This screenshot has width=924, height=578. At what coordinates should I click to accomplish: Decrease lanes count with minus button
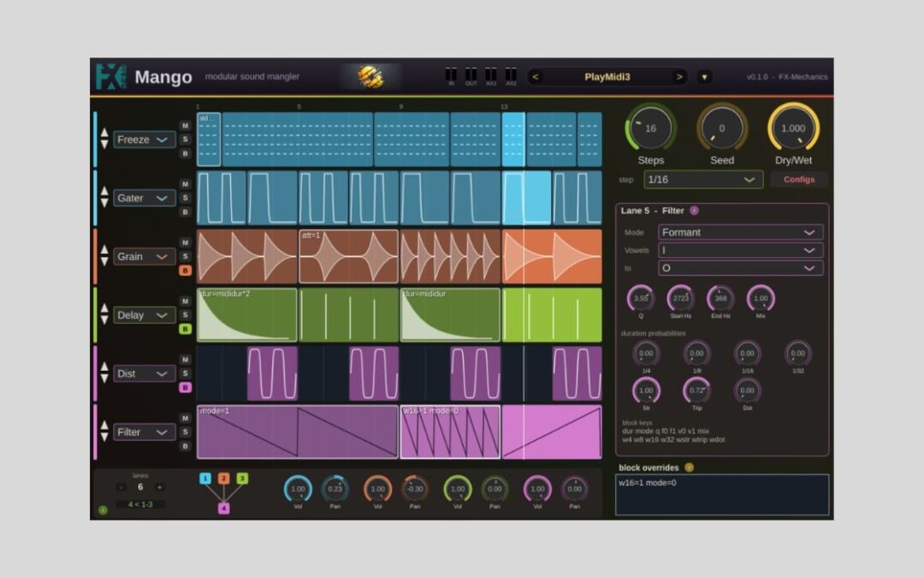[121, 487]
